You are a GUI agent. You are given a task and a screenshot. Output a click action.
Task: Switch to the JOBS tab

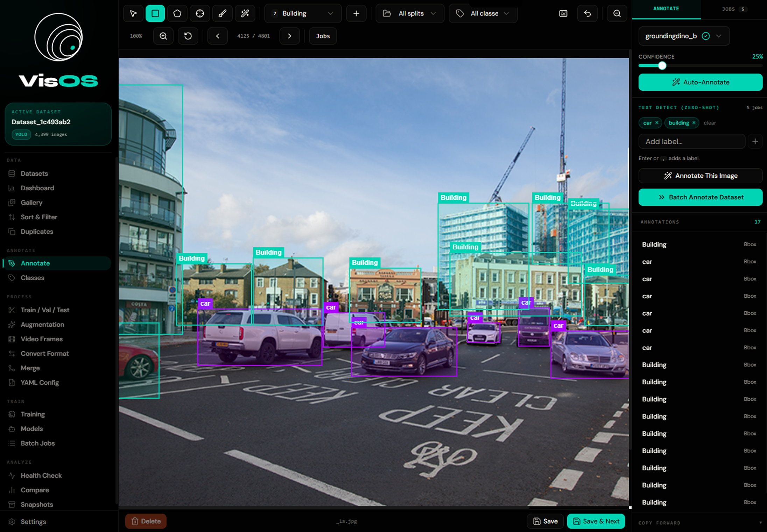[x=729, y=9]
